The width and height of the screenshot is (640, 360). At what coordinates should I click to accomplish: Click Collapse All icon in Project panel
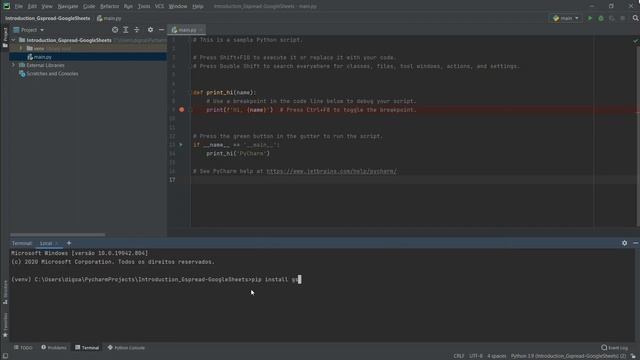tap(137, 30)
